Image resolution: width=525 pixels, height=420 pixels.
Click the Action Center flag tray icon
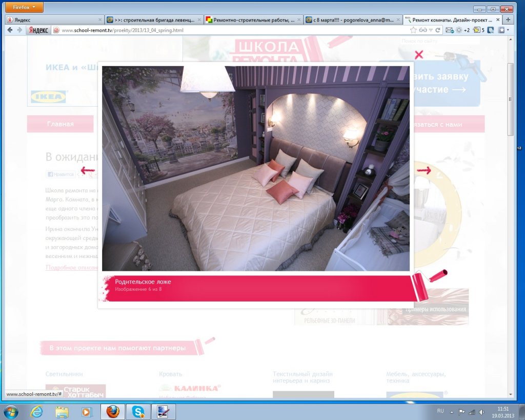[461, 412]
